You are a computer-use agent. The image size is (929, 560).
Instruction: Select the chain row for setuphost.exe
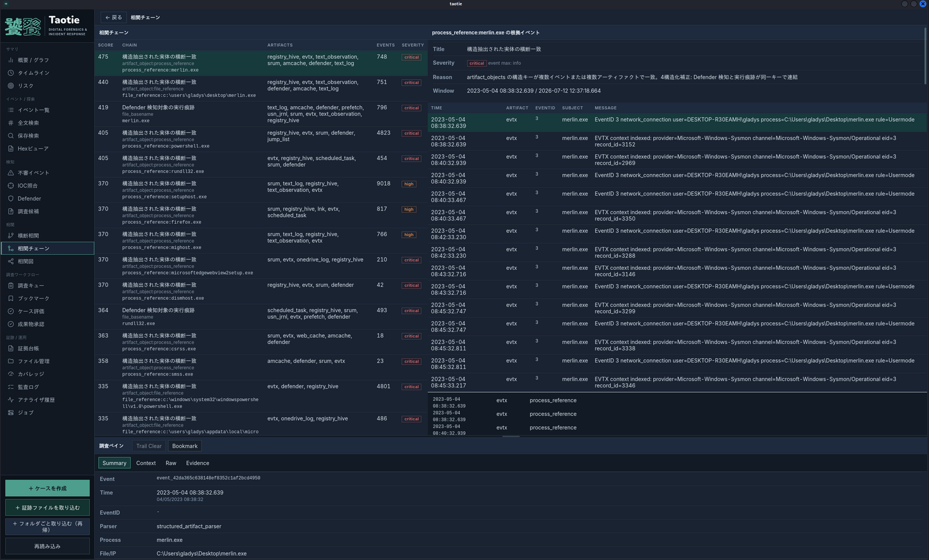click(261, 190)
